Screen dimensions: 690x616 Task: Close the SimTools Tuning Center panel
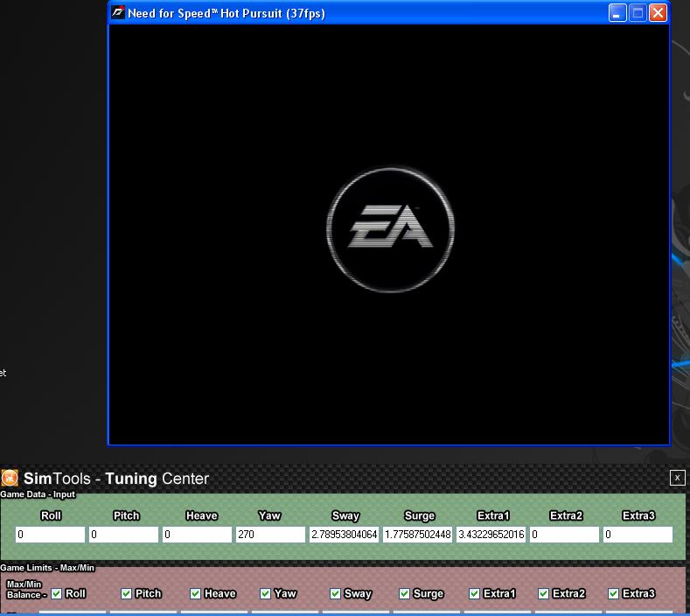(x=677, y=477)
